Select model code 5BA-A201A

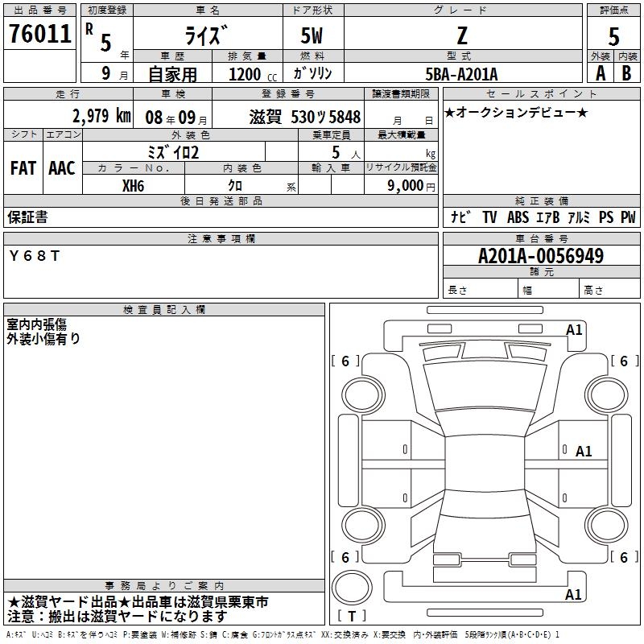(x=461, y=74)
